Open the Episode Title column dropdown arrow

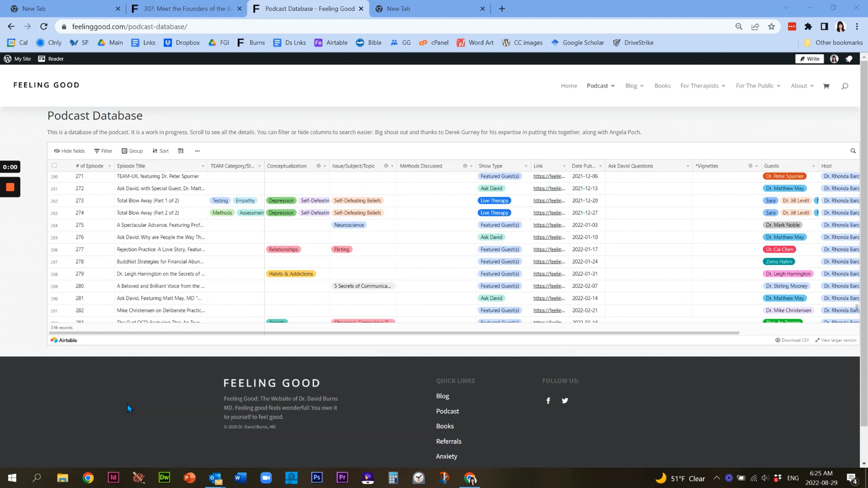point(203,166)
